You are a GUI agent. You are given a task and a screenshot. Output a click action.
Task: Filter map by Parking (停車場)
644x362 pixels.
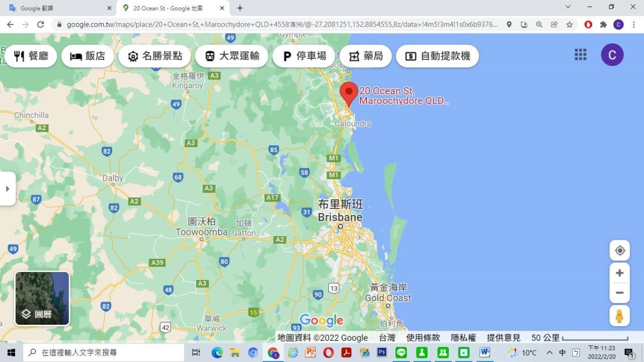pyautogui.click(x=304, y=56)
